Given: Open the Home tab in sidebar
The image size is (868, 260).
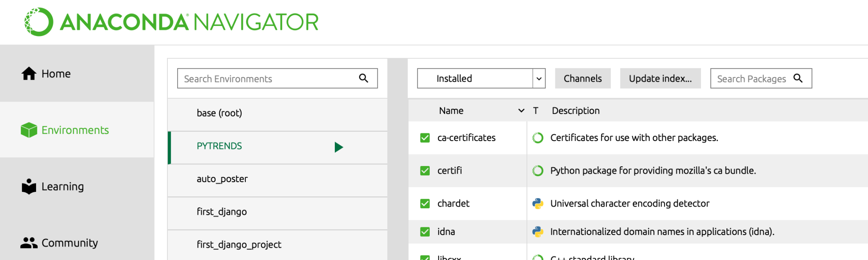Looking at the screenshot, I should [56, 74].
